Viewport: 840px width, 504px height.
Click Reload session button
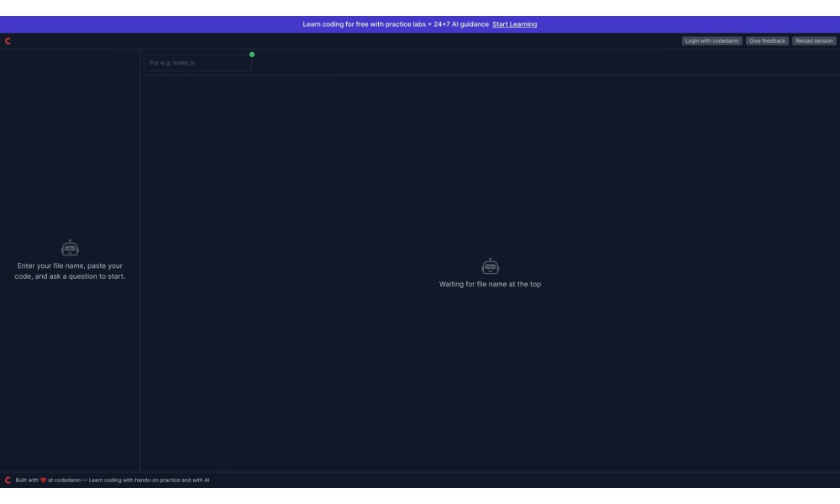[x=814, y=40]
